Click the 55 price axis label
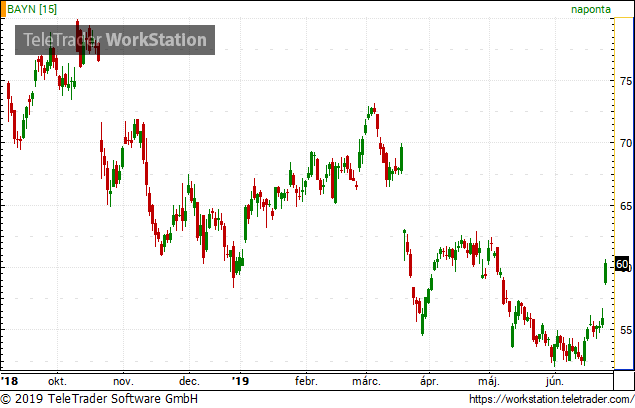635x408 pixels. [x=626, y=330]
